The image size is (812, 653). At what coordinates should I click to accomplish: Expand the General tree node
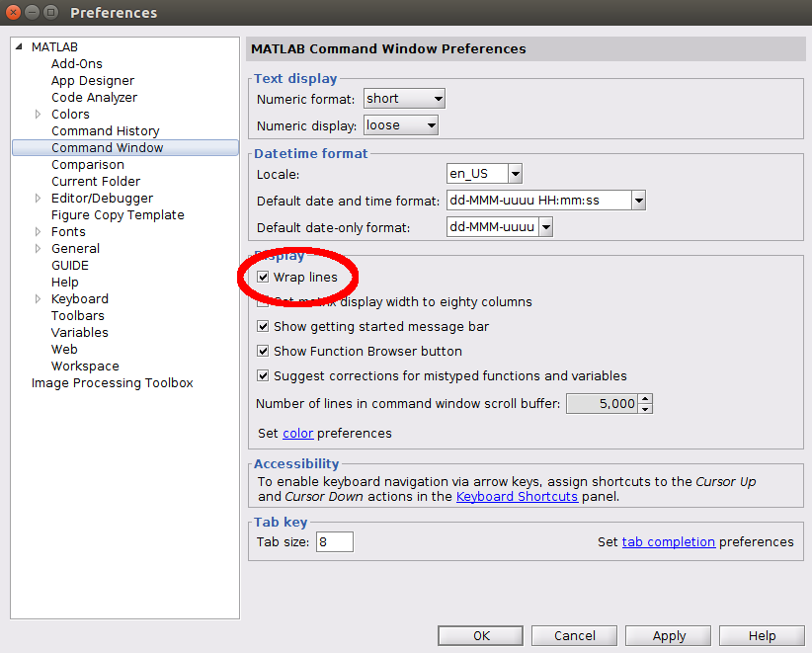click(x=38, y=248)
